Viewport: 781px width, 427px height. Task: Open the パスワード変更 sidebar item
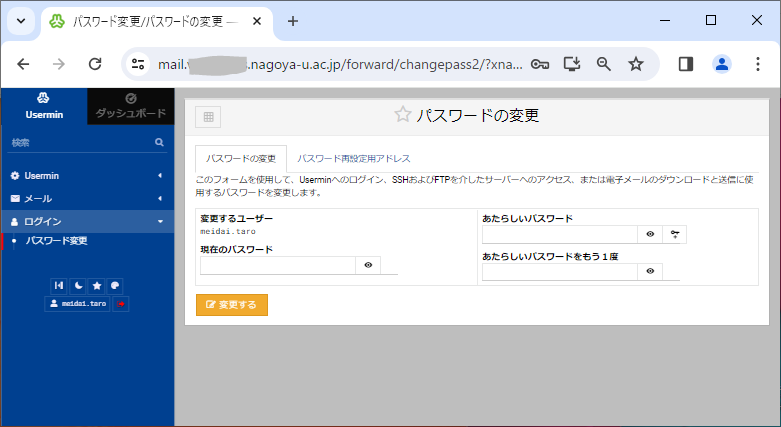pos(56,241)
